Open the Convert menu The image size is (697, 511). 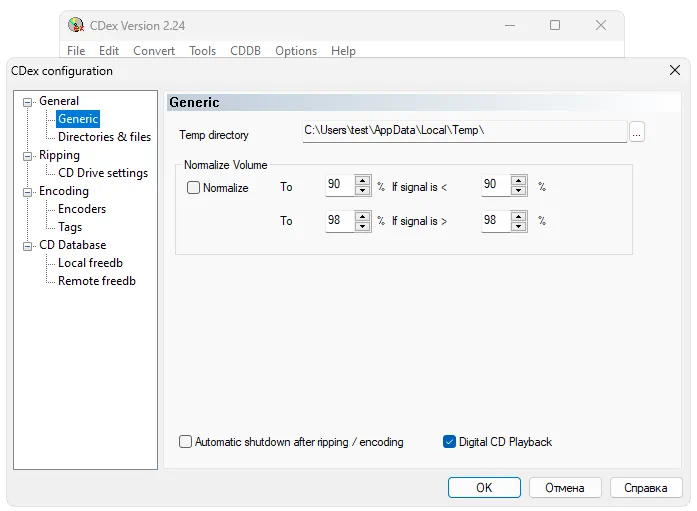[x=154, y=51]
